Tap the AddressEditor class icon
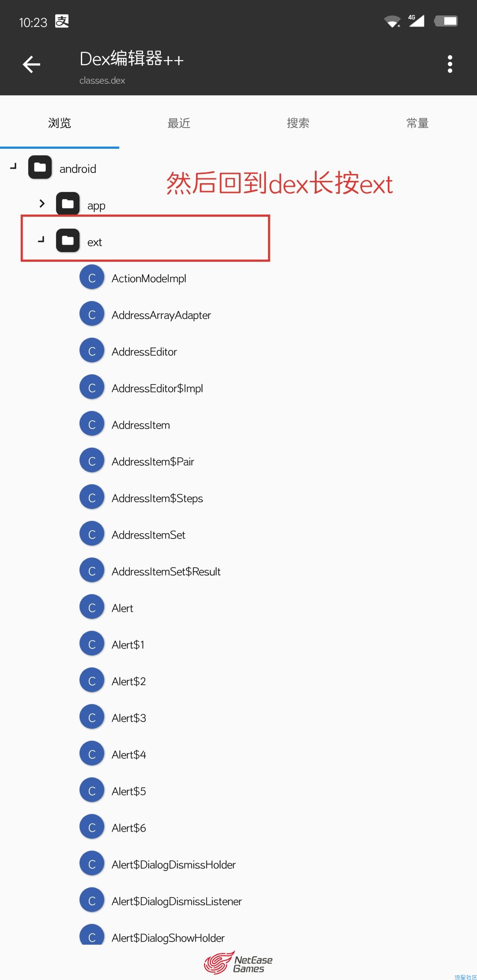 tap(92, 351)
